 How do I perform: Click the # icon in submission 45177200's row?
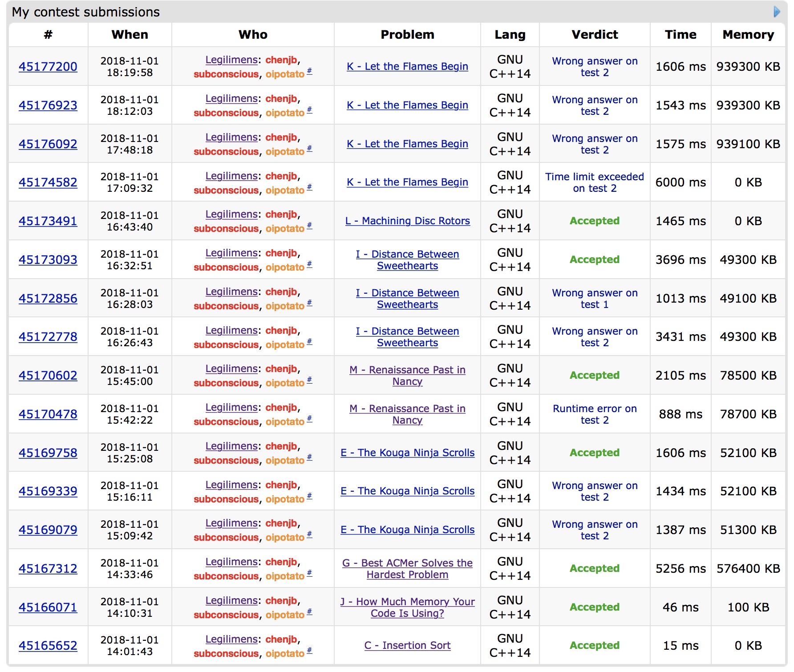pos(309,71)
